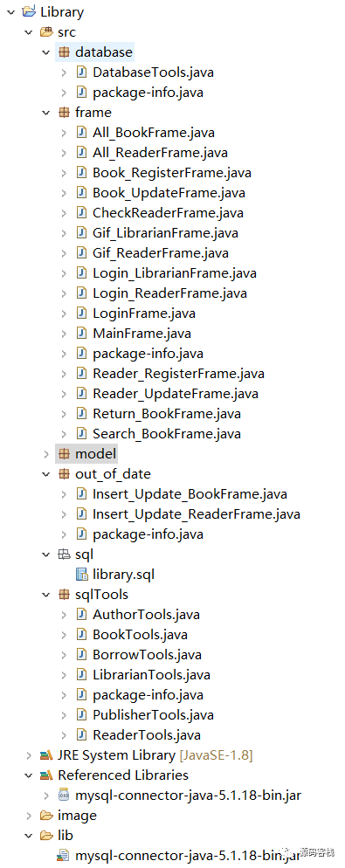This screenshot has height=868, width=345.
Task: Click the Search_BookFrame.java file icon
Action: 82,433
